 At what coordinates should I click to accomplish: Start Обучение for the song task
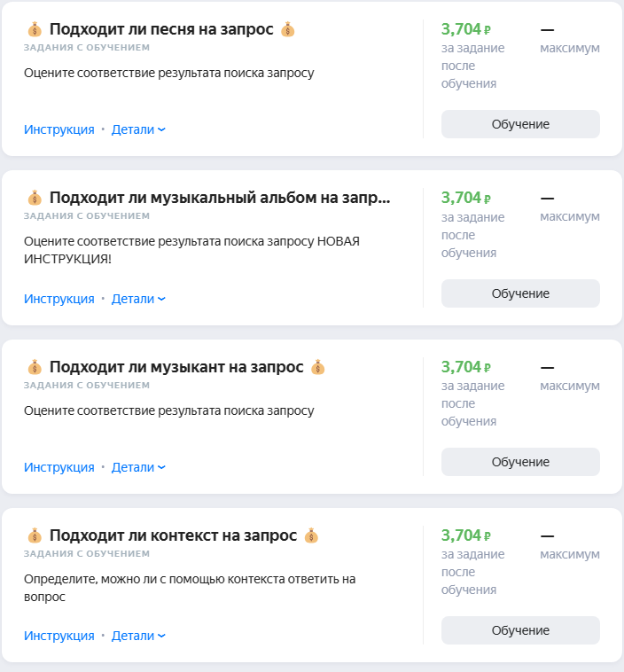(x=520, y=124)
